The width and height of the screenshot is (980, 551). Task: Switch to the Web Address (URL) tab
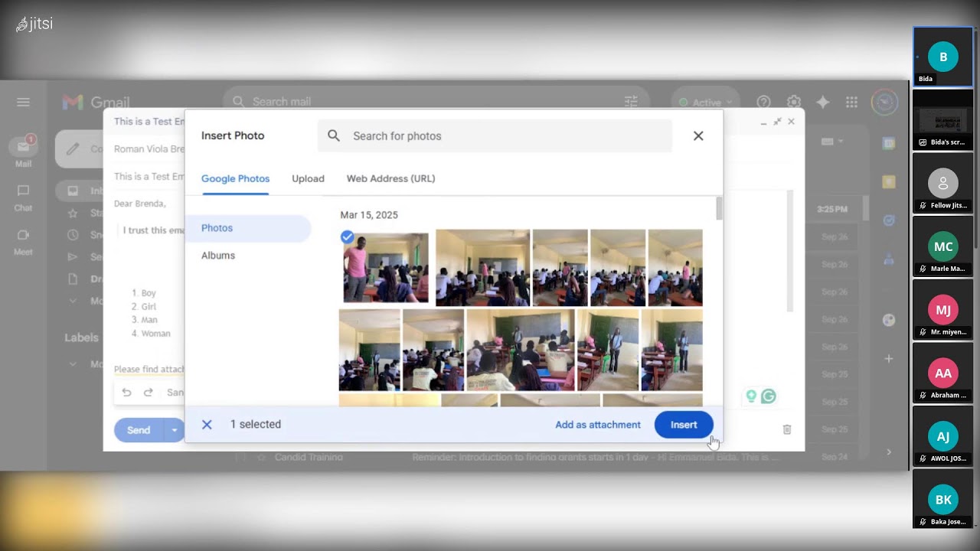click(x=390, y=178)
